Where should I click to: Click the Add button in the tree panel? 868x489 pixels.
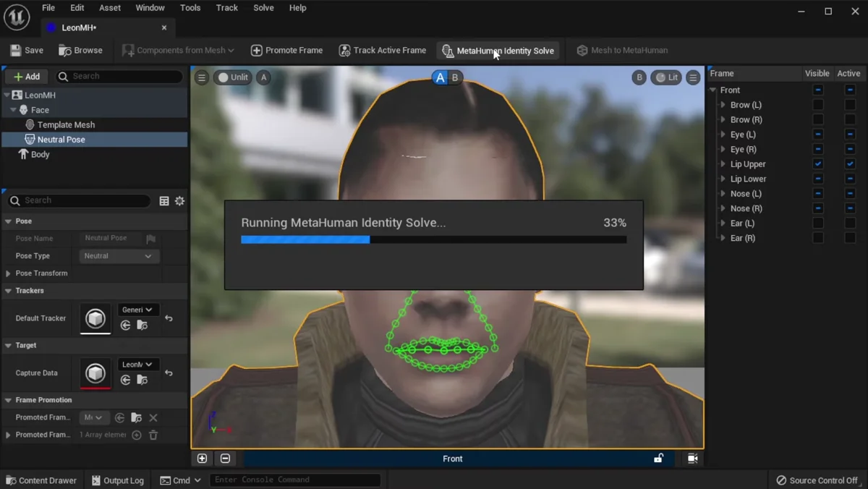click(27, 76)
